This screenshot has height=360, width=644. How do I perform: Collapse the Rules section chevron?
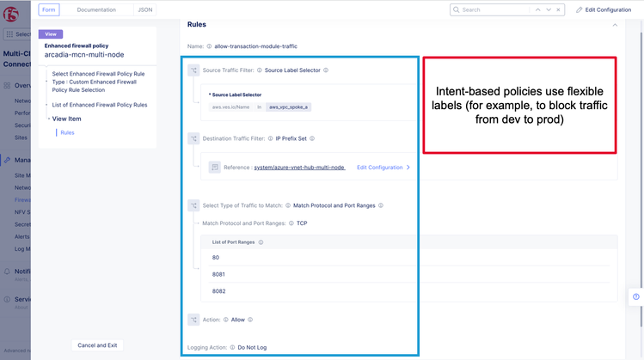pyautogui.click(x=615, y=25)
